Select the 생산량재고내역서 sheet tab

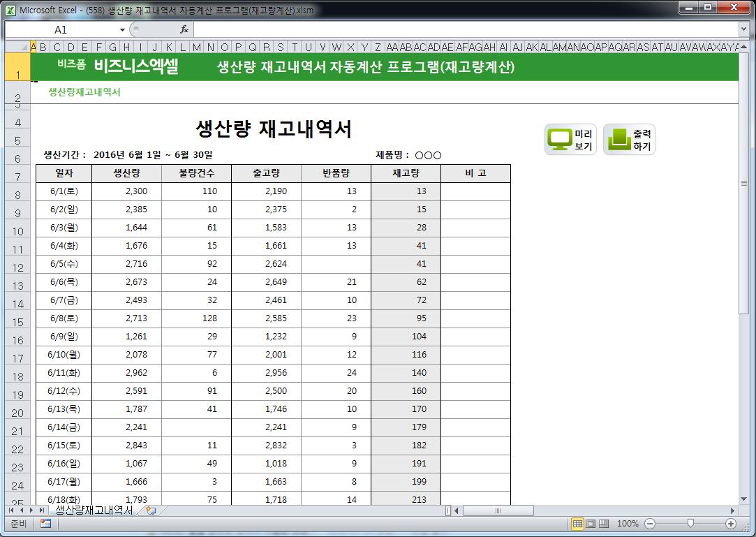click(x=94, y=510)
